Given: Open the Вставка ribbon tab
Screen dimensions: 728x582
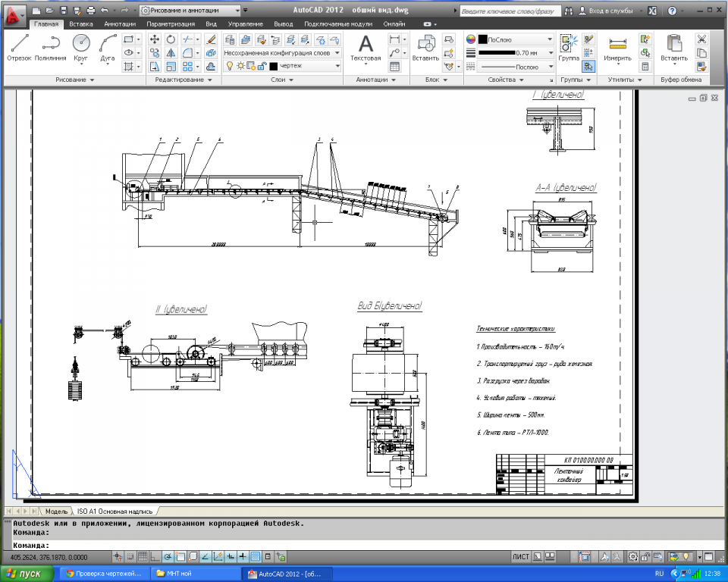Looking at the screenshot, I should [81, 23].
